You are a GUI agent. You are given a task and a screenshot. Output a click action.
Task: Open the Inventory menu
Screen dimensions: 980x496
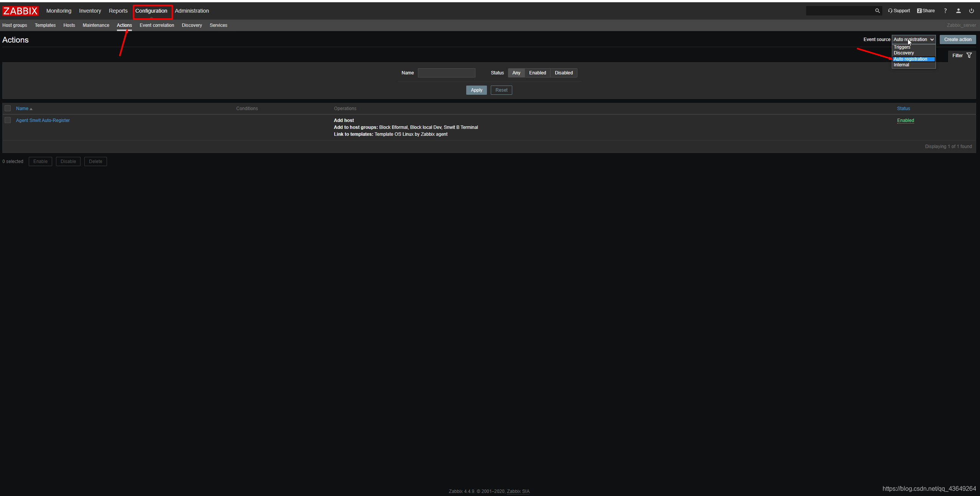coord(90,11)
